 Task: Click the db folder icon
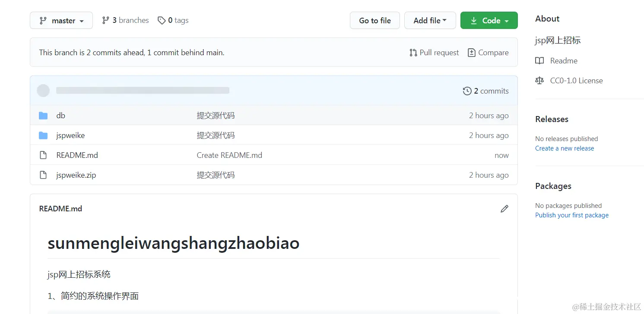click(43, 116)
